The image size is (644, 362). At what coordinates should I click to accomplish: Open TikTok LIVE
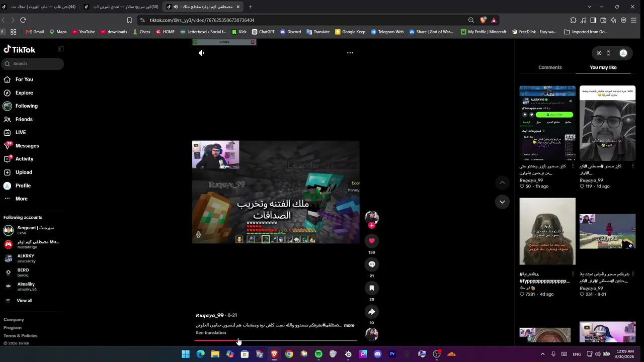21,132
